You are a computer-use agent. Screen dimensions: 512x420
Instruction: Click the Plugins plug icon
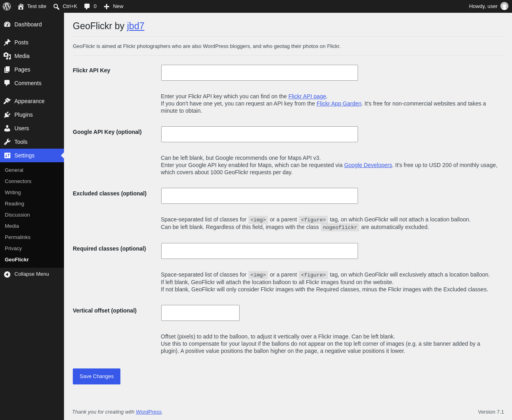7,115
